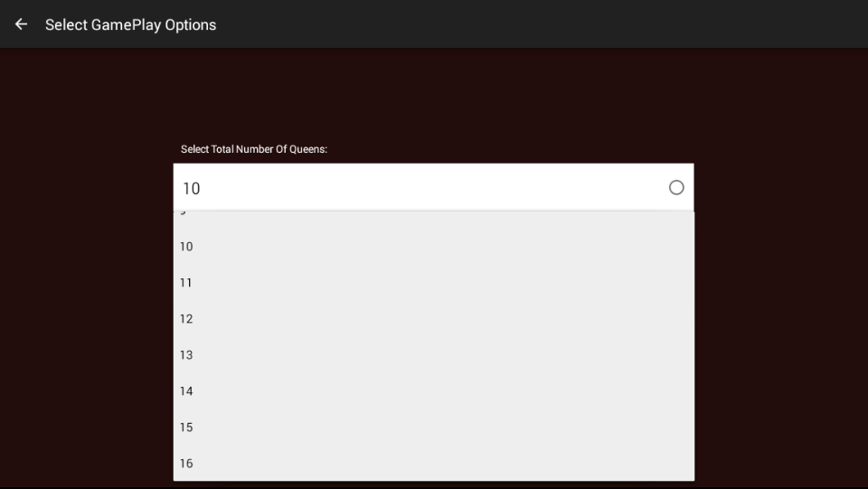The image size is (868, 489).
Task: Select 16 at the list bottom
Action: coord(186,463)
